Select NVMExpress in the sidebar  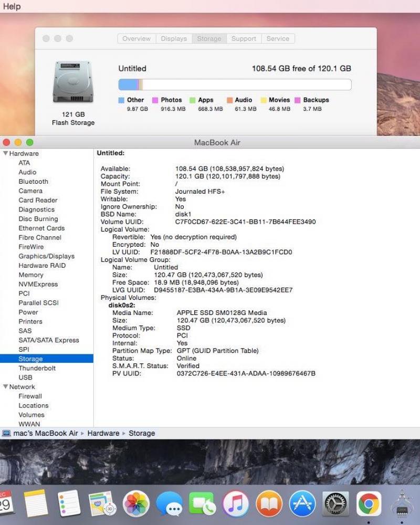(38, 284)
